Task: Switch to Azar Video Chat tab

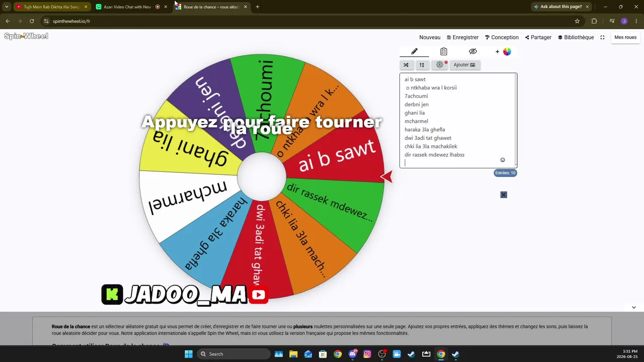Action: [127, 7]
